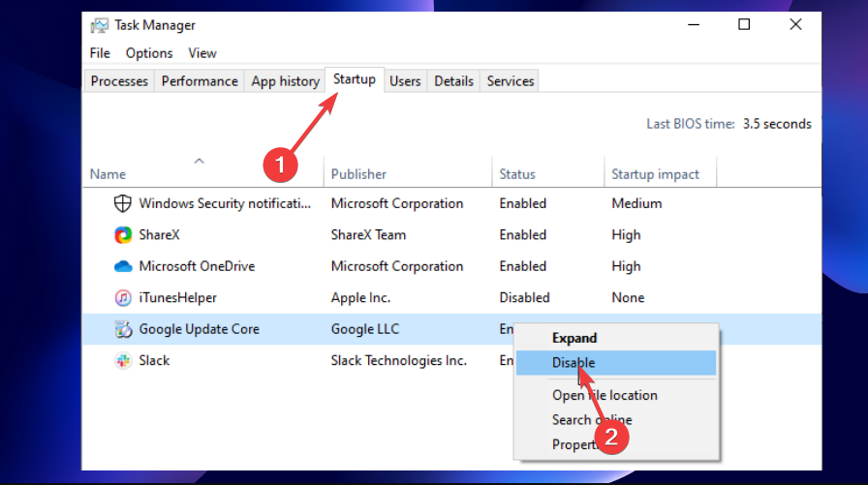This screenshot has width=868, height=485.
Task: Choose Disable in the context menu
Action: pyautogui.click(x=616, y=363)
